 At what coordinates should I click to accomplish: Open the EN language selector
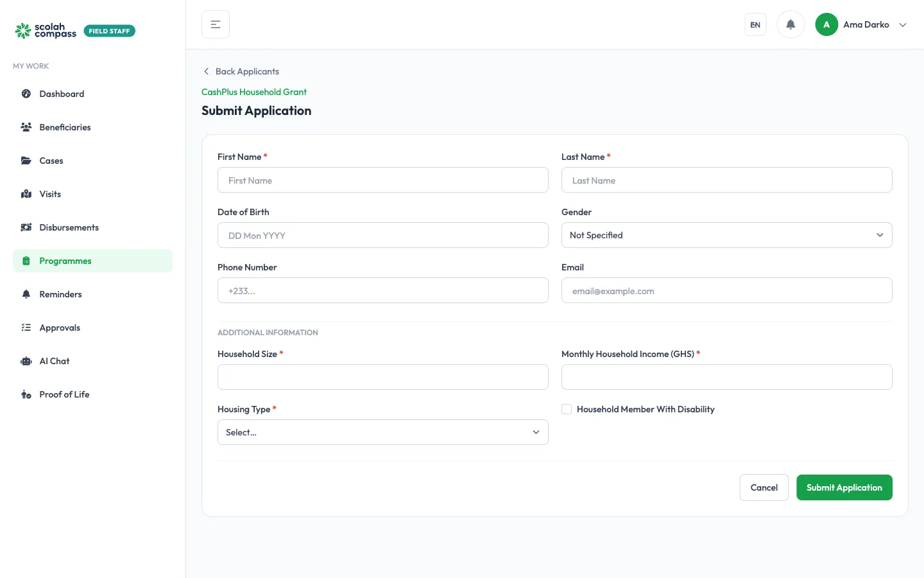click(755, 24)
